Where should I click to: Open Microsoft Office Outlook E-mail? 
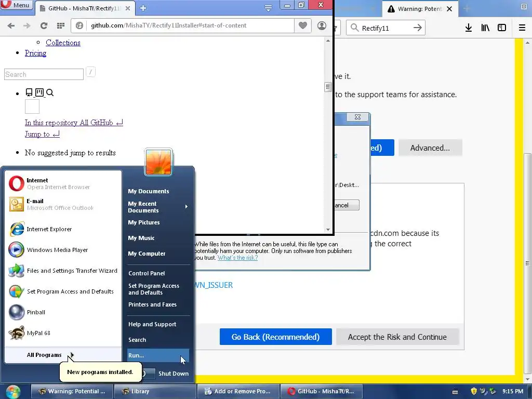click(x=63, y=204)
